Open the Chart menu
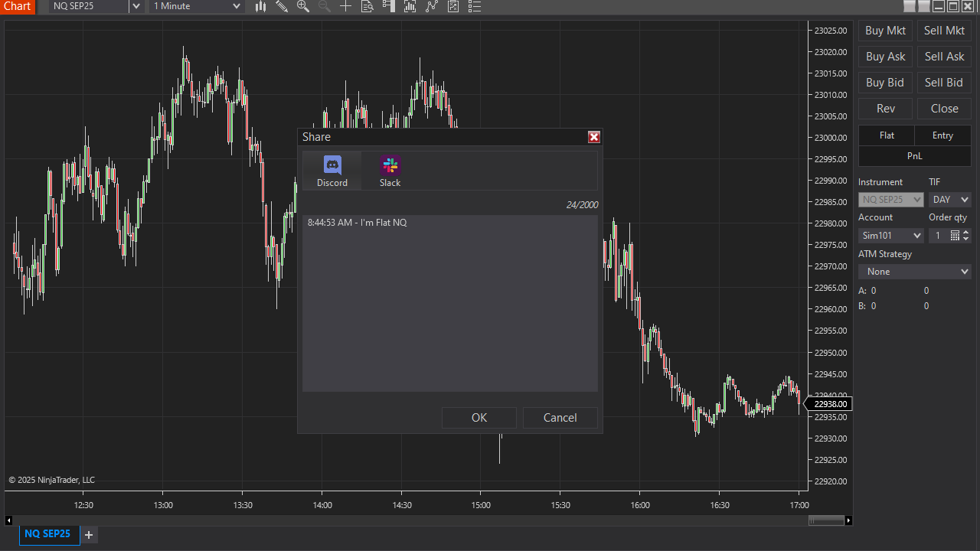This screenshot has height=551, width=980. [17, 6]
